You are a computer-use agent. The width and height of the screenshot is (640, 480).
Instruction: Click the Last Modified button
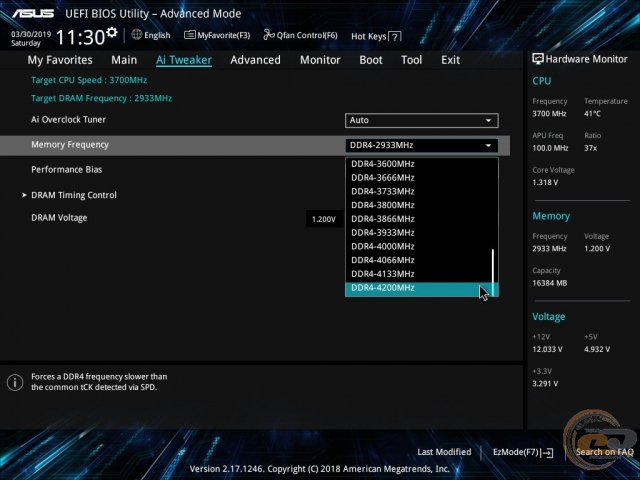tap(444, 452)
